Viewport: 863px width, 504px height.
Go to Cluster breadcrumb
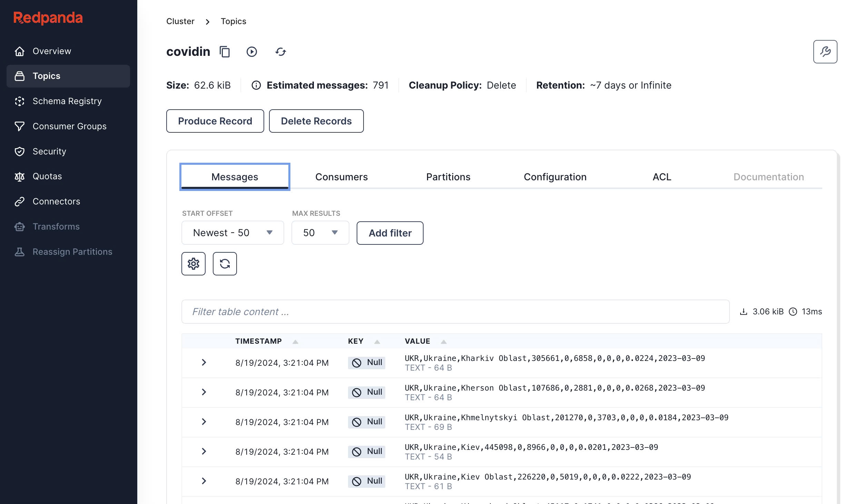pos(180,21)
